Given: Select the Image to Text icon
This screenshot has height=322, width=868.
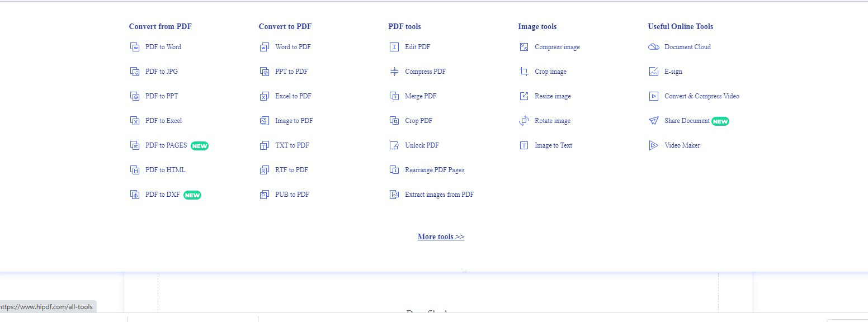Looking at the screenshot, I should [523, 145].
